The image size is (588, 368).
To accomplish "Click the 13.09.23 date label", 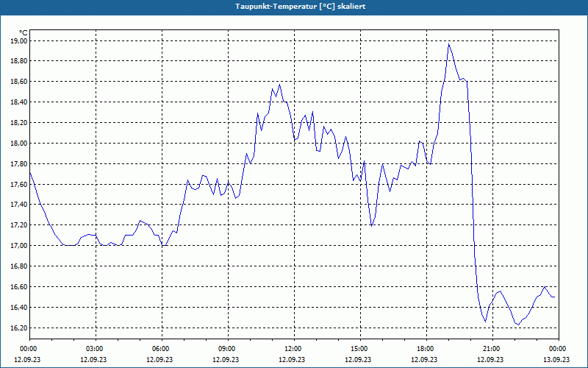I will point(556,359).
